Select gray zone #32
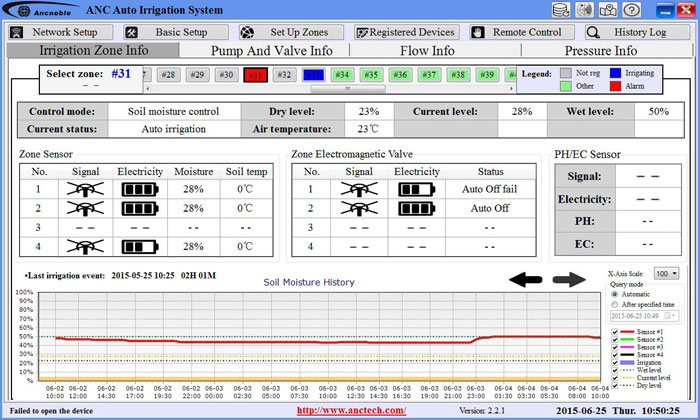This screenshot has width=700, height=420. coord(284,75)
